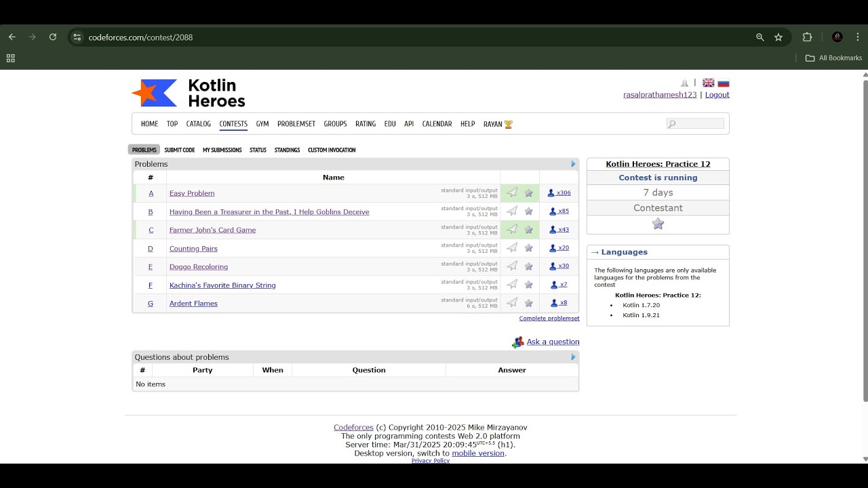Click submit icon in Ardent Flames row
The image size is (868, 488).
(x=512, y=303)
